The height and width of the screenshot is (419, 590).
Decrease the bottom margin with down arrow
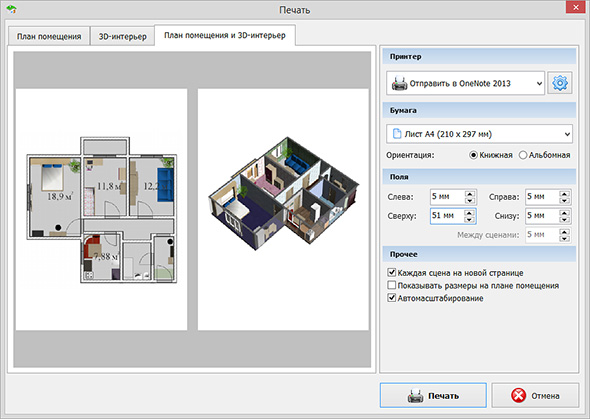tap(564, 220)
